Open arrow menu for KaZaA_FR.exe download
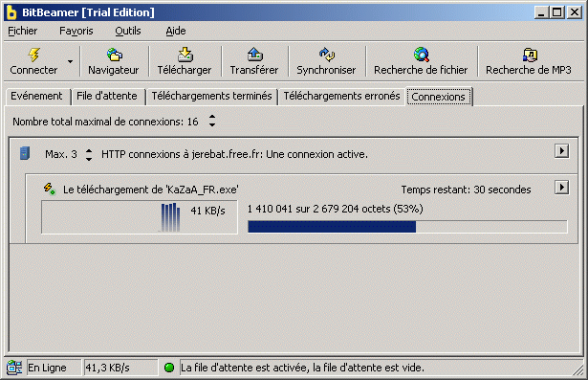 coord(562,188)
